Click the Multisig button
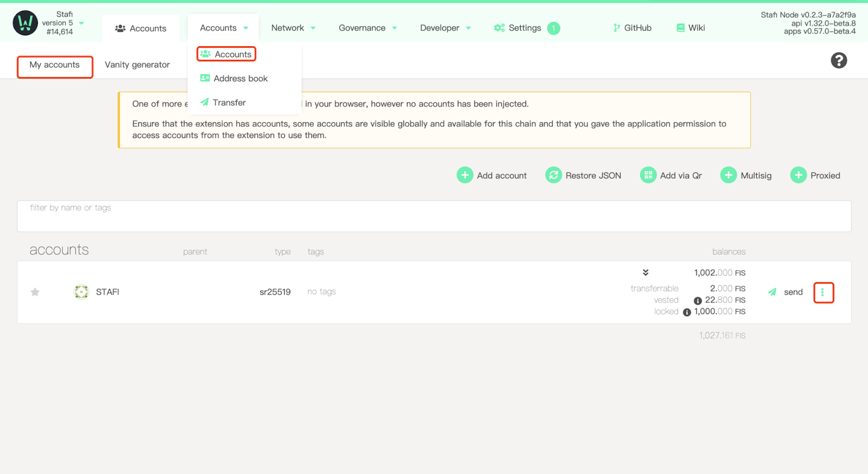This screenshot has width=868, height=474. click(x=746, y=175)
